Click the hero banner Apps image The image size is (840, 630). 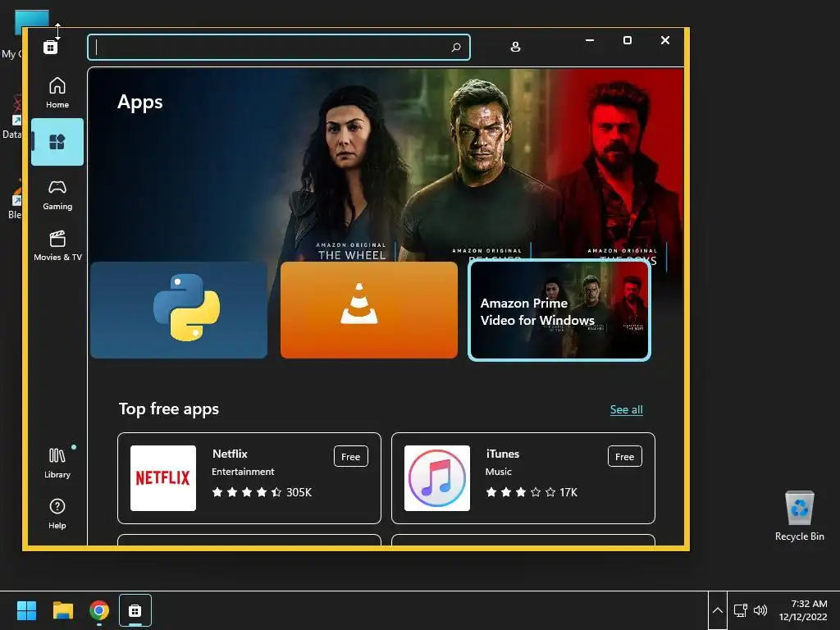[x=386, y=164]
